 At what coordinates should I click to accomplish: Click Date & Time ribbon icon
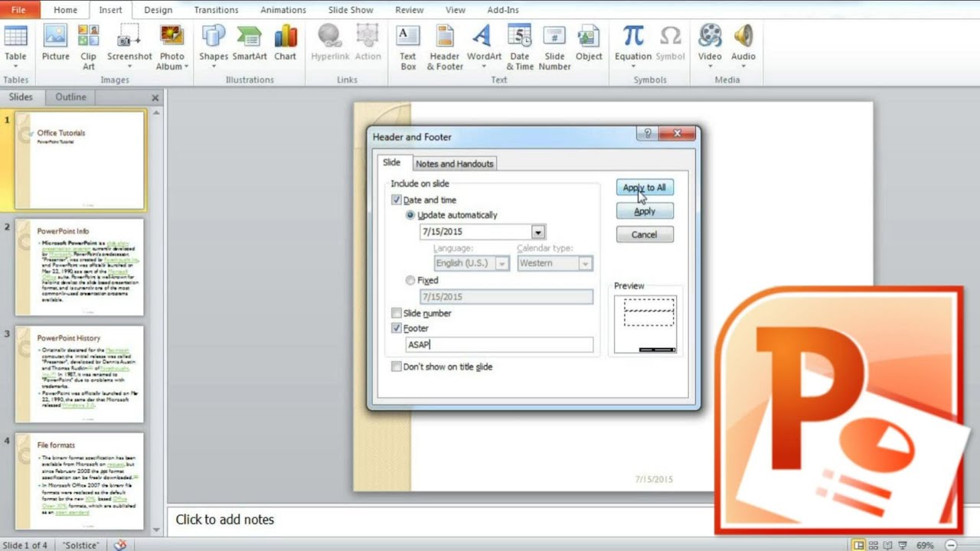520,47
